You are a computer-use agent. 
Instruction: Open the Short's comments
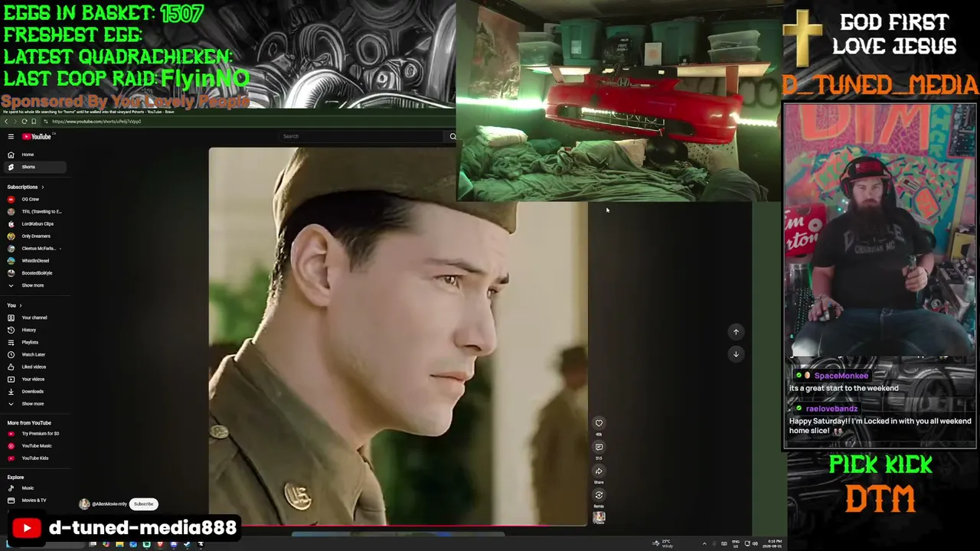[599, 447]
